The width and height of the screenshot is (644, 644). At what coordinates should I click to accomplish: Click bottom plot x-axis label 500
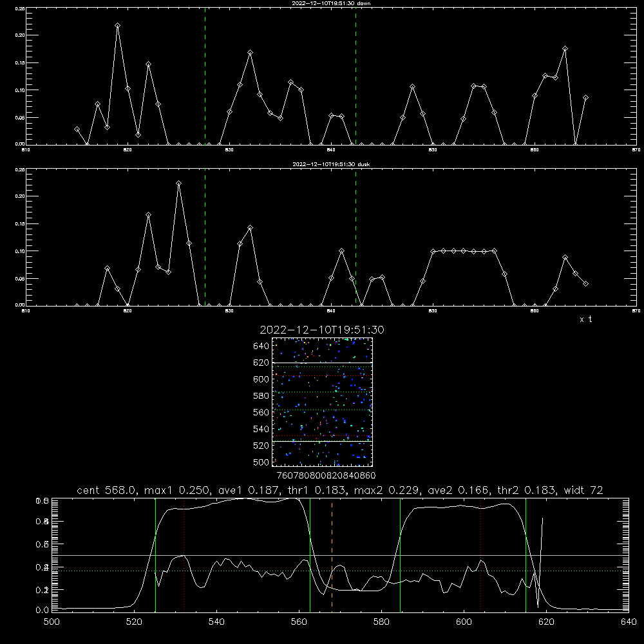(x=52, y=622)
